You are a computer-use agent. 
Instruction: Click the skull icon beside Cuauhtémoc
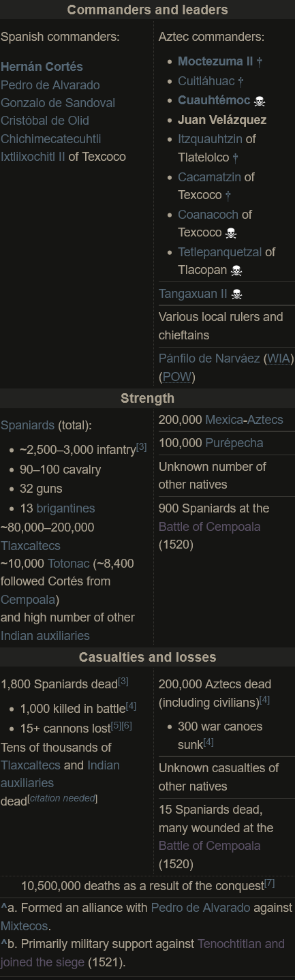pyautogui.click(x=259, y=101)
